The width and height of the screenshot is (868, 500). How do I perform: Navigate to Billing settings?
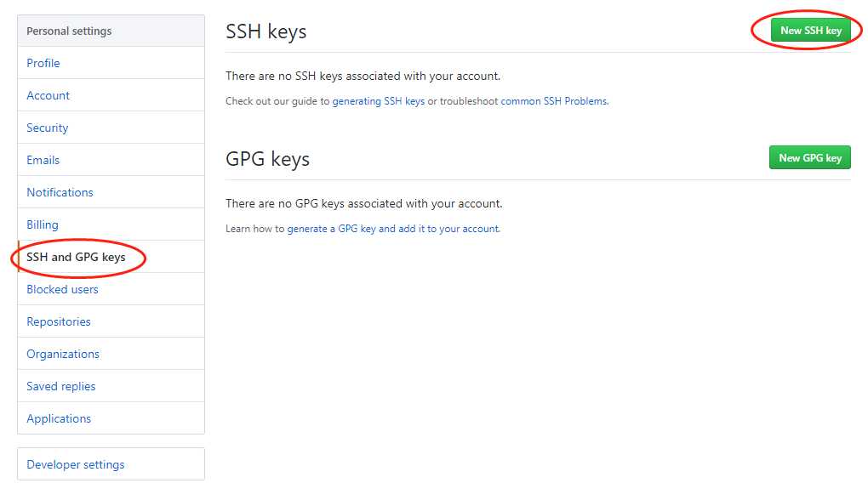tap(43, 224)
